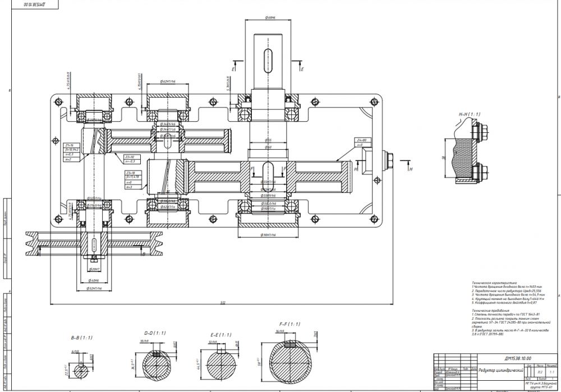Click the 'группа МТ3-61' text in title block
The image size is (561, 392).
pos(541,386)
